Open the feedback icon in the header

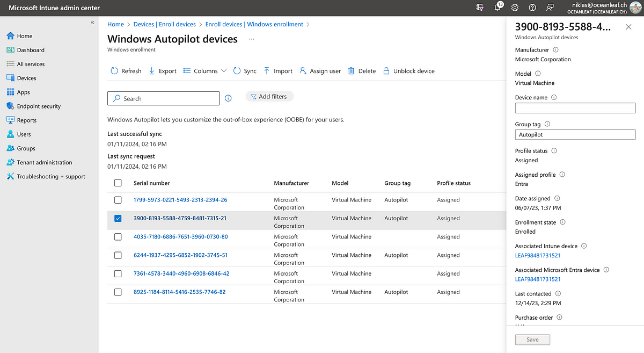pos(550,8)
